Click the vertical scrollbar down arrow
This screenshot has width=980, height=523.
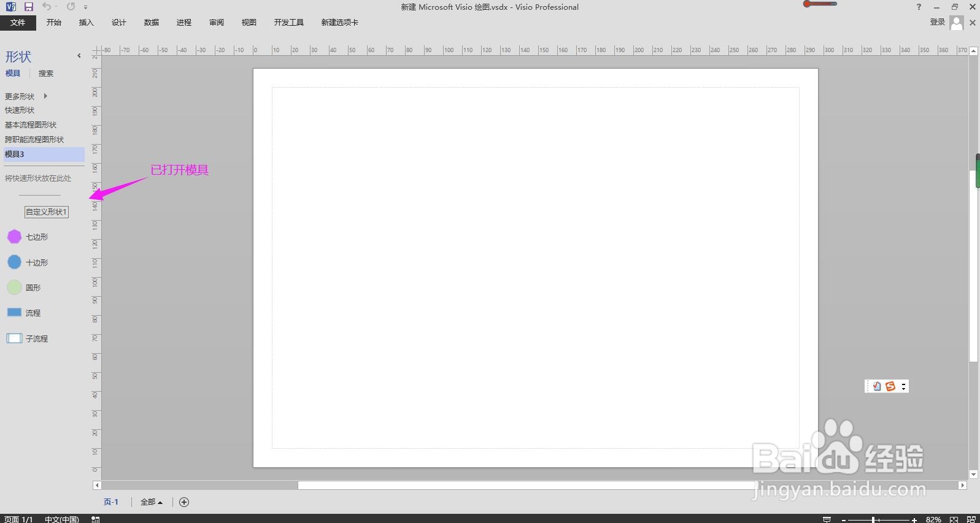coord(973,475)
